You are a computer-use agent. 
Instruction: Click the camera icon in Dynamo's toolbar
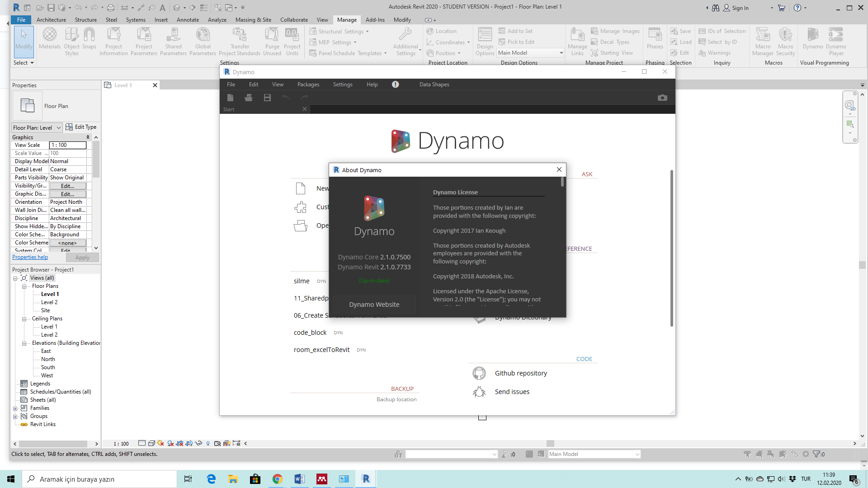[x=662, y=98]
